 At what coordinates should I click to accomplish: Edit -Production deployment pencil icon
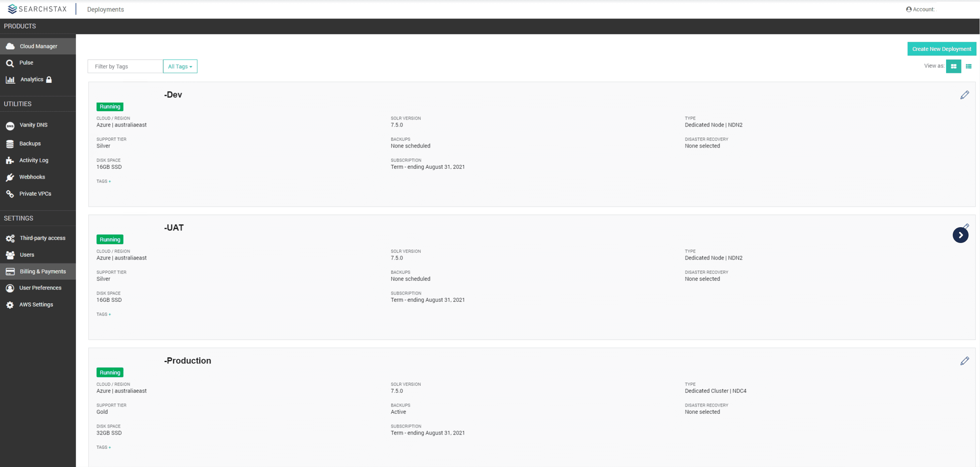[x=965, y=361]
